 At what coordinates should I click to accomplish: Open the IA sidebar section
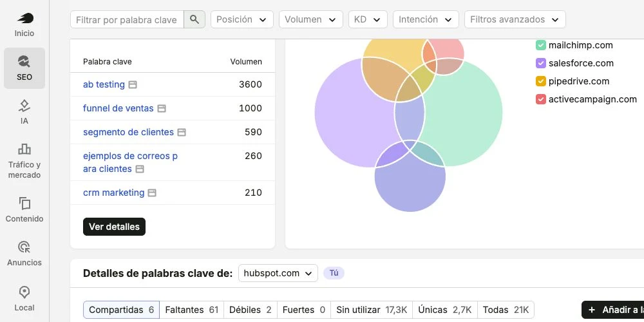click(x=24, y=111)
